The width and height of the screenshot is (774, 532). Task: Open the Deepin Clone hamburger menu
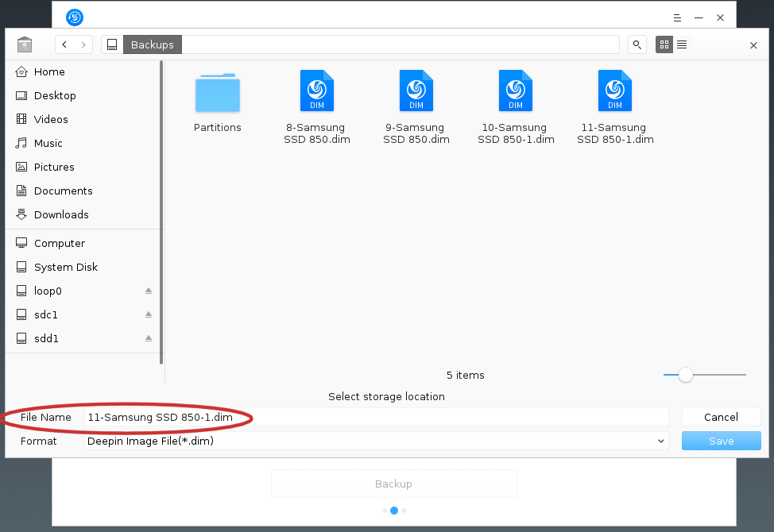(x=677, y=17)
